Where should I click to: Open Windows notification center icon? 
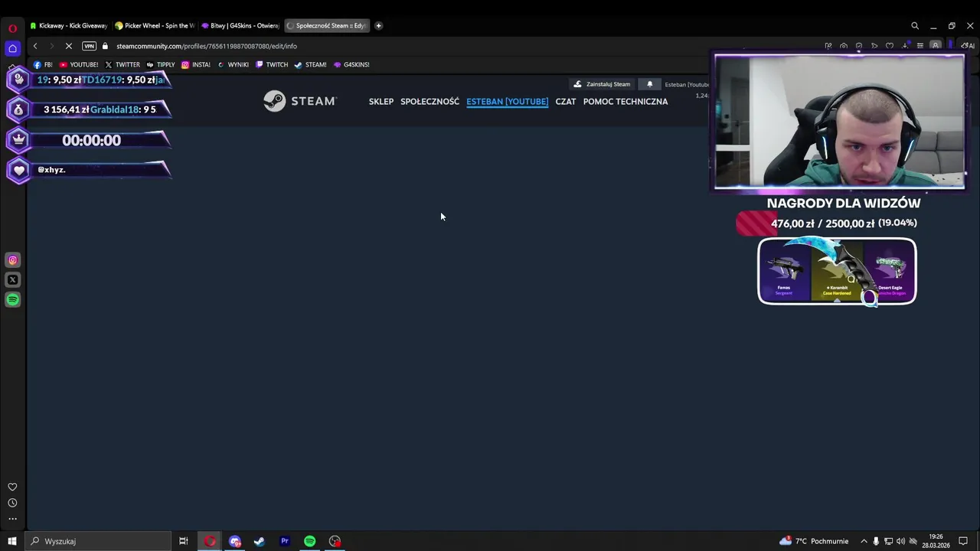[963, 541]
